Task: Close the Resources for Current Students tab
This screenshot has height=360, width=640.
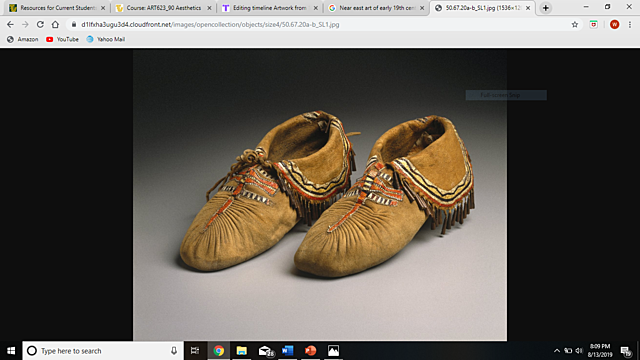Action: pyautogui.click(x=103, y=8)
